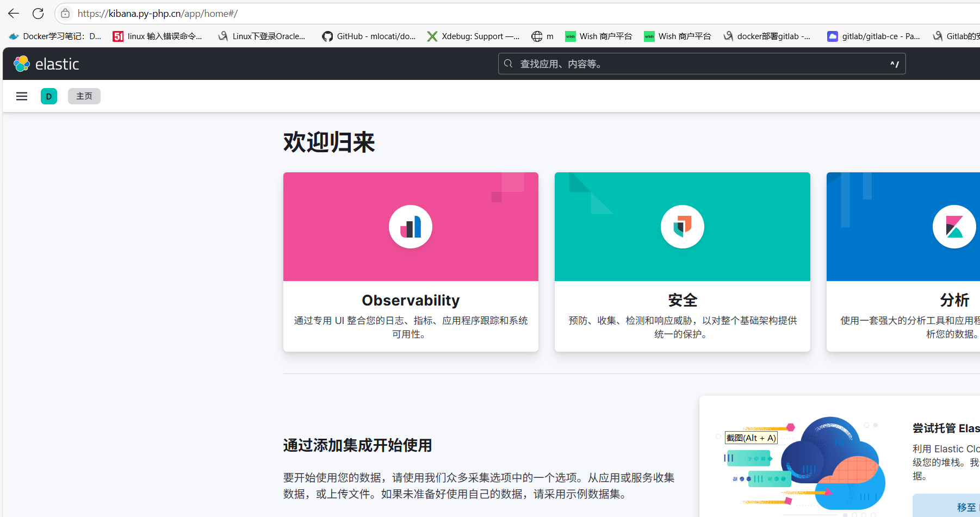
Task: Click the 安全 shield icon
Action: click(683, 227)
